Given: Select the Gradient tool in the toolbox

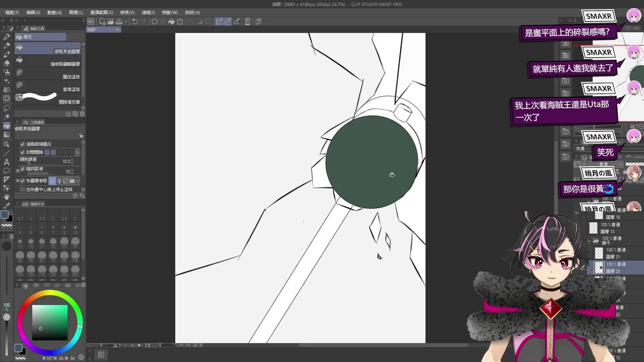Looking at the screenshot, I should tap(7, 134).
